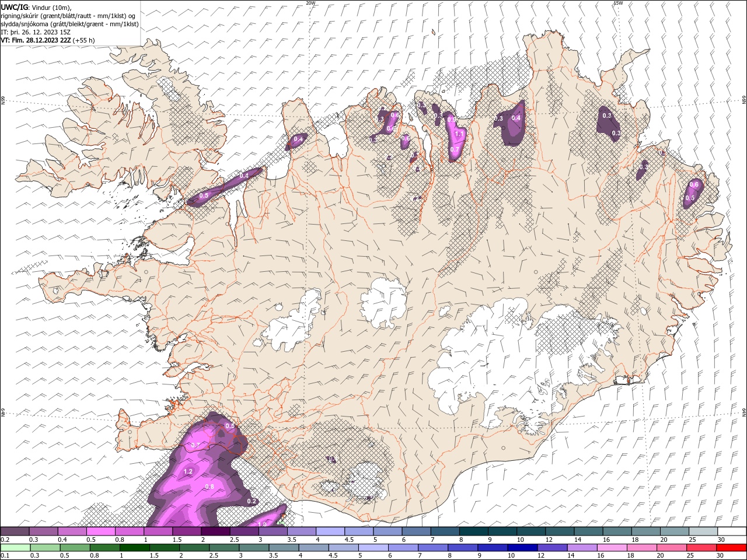Click the snow legend swatch between 18 and 20
Viewport: 747px width, 560px height.
[646, 531]
